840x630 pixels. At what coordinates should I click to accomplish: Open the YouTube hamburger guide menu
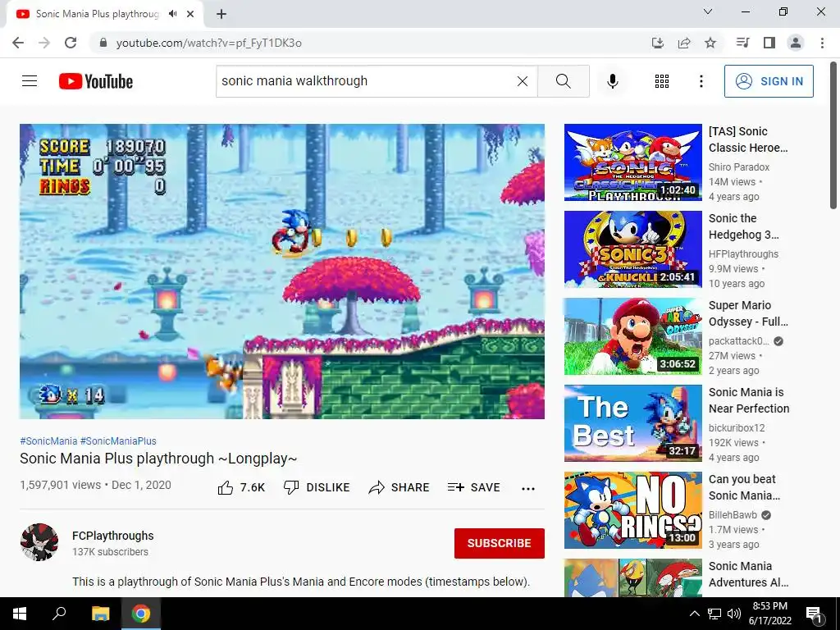point(30,81)
